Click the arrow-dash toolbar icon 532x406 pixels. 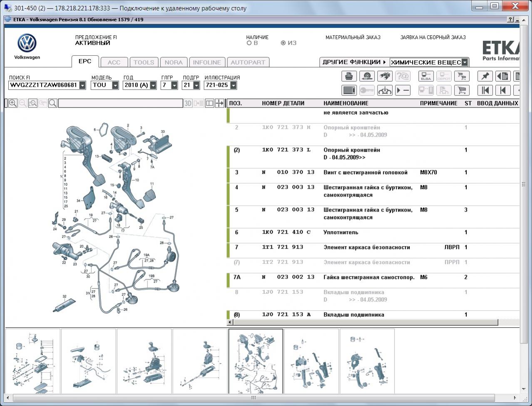[403, 90]
